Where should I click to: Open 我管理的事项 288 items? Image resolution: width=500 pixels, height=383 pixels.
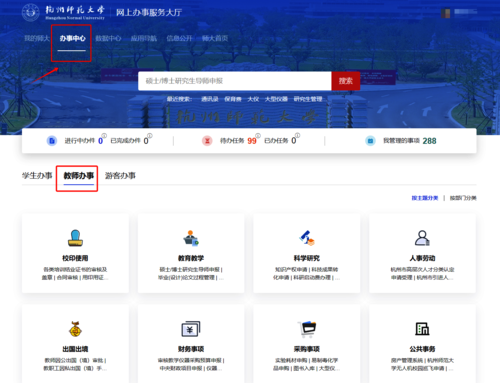(429, 141)
